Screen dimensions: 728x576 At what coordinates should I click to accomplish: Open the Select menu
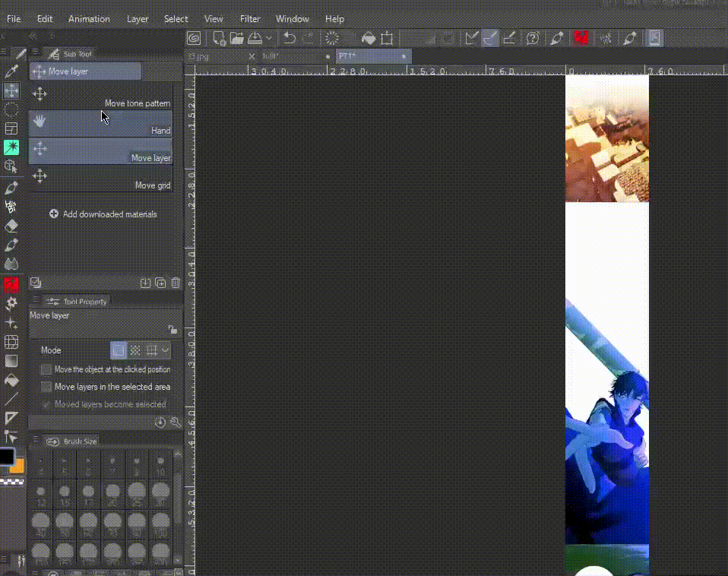click(x=176, y=19)
